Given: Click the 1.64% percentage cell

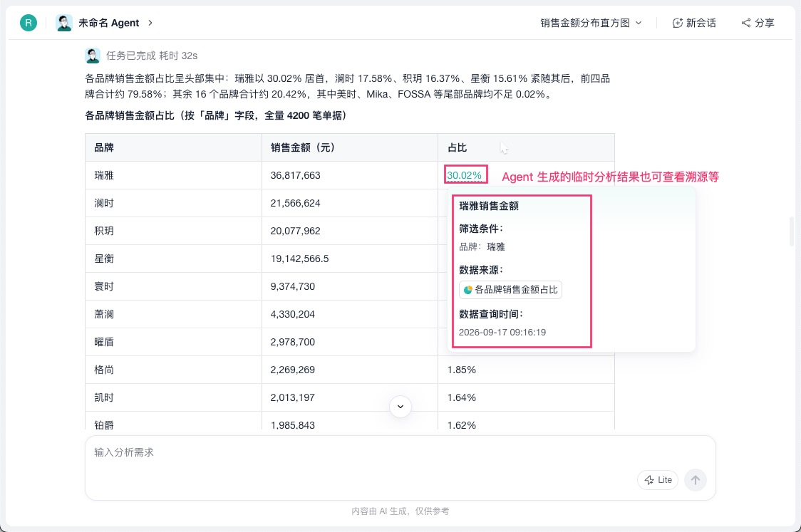Looking at the screenshot, I should (x=526, y=397).
